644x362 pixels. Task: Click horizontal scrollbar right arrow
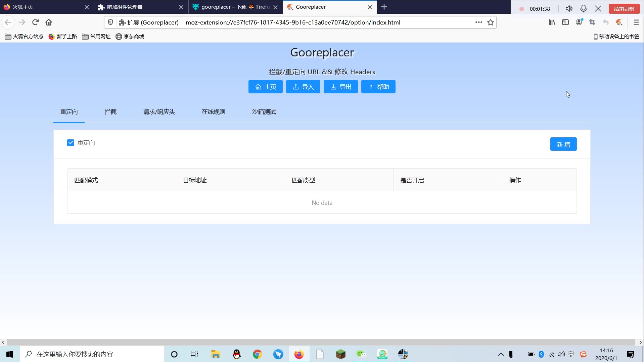point(641,342)
